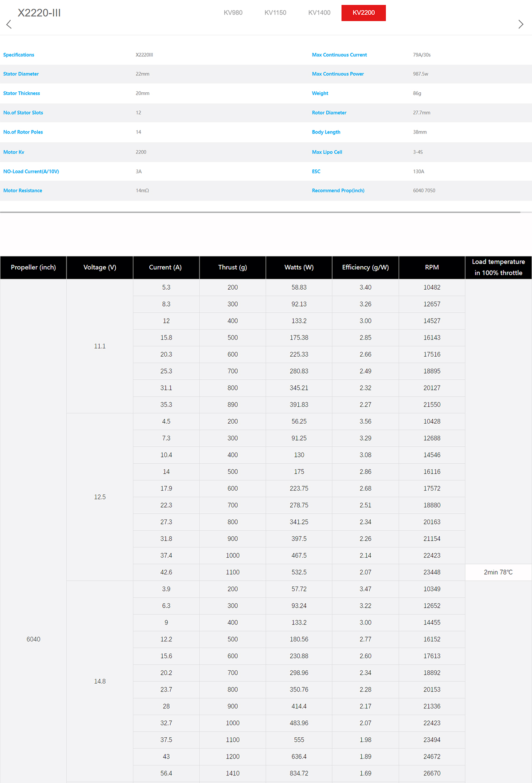This screenshot has height=783, width=532.
Task: Click the Propeller (inch) column header
Action: [x=33, y=268]
